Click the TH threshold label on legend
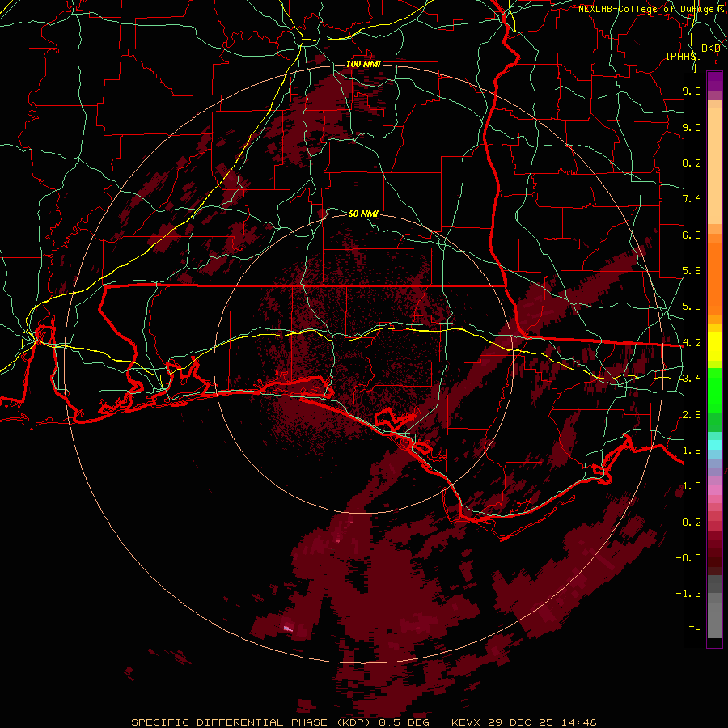The height and width of the screenshot is (728, 728). [695, 630]
